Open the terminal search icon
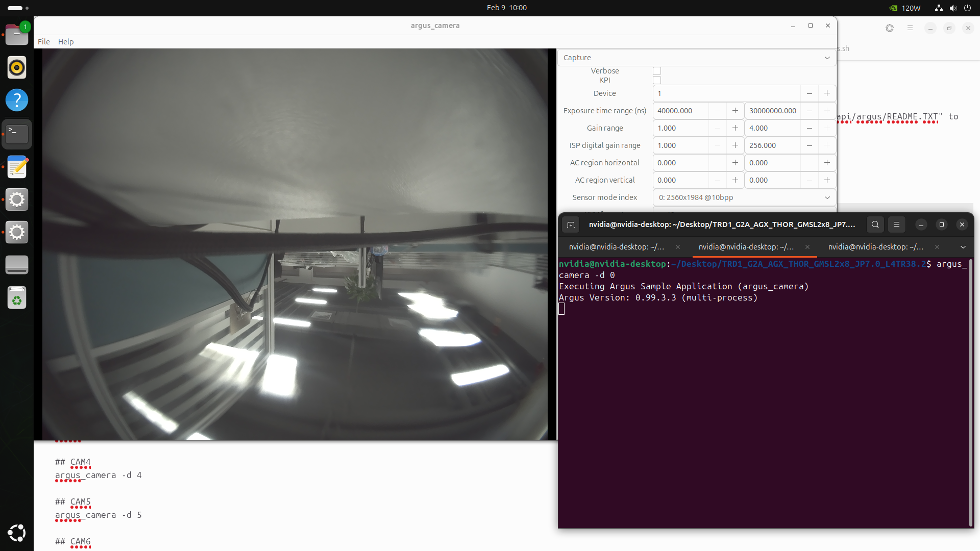The height and width of the screenshot is (551, 980). pyautogui.click(x=875, y=224)
